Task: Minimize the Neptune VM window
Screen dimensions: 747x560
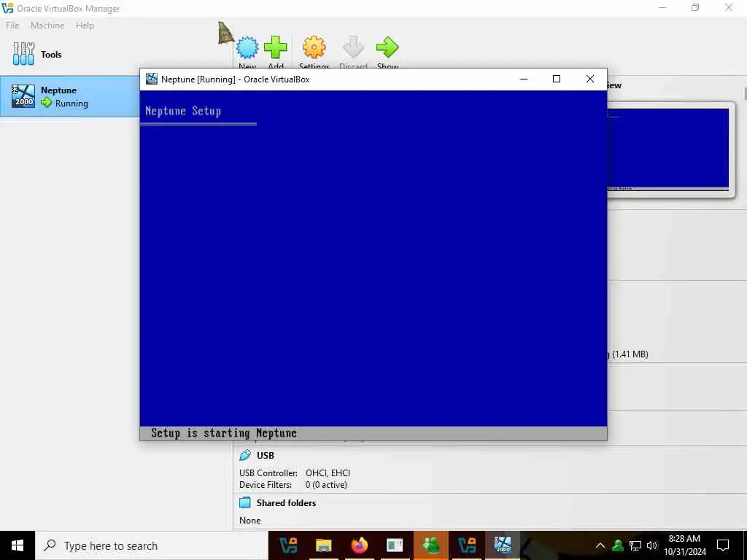Action: click(x=524, y=79)
